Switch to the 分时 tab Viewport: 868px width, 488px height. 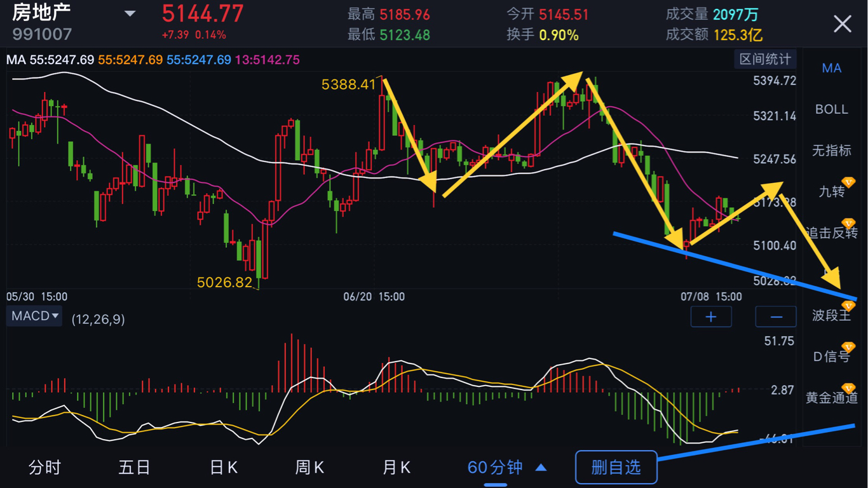44,468
